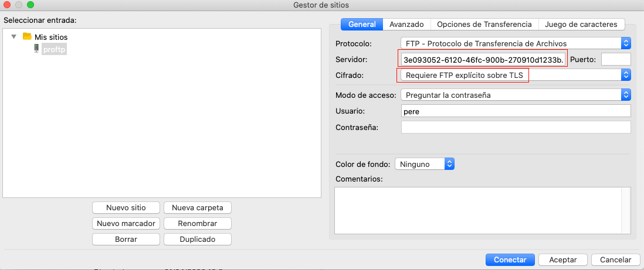The image size is (644, 270).
Task: Open the Protocolo dropdown
Action: tap(516, 43)
